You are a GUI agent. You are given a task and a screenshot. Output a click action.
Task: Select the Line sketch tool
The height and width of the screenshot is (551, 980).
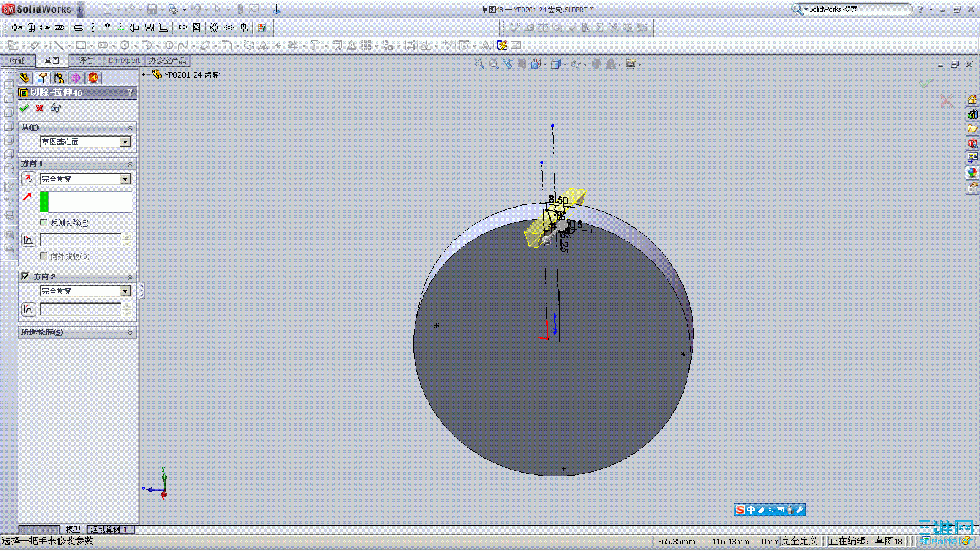click(x=59, y=45)
